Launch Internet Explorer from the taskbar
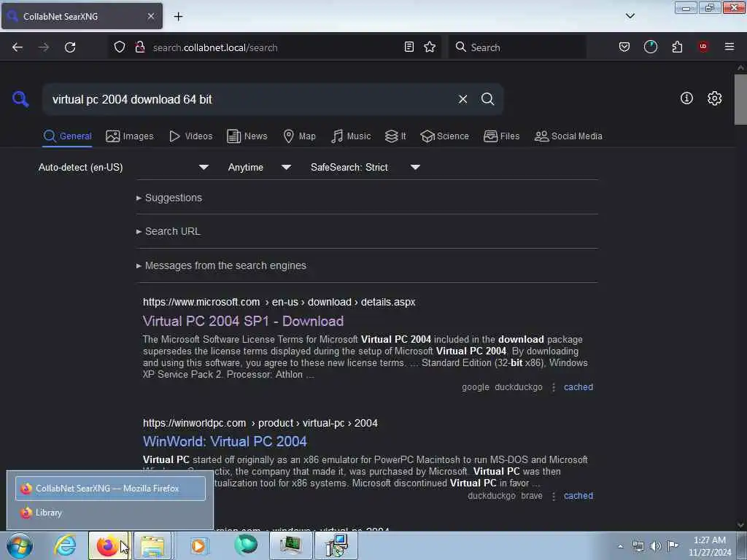The width and height of the screenshot is (747, 560). pyautogui.click(x=65, y=545)
